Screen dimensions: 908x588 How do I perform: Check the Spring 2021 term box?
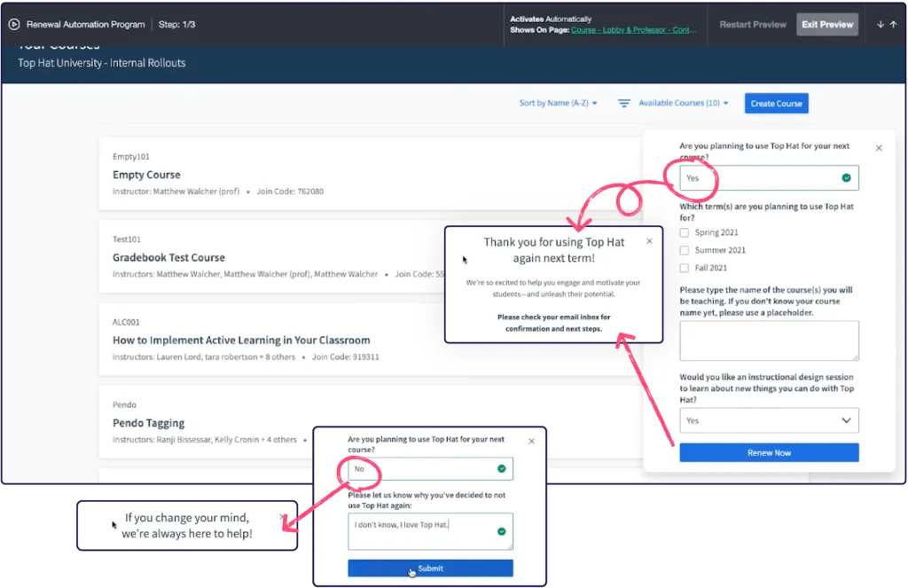point(684,232)
